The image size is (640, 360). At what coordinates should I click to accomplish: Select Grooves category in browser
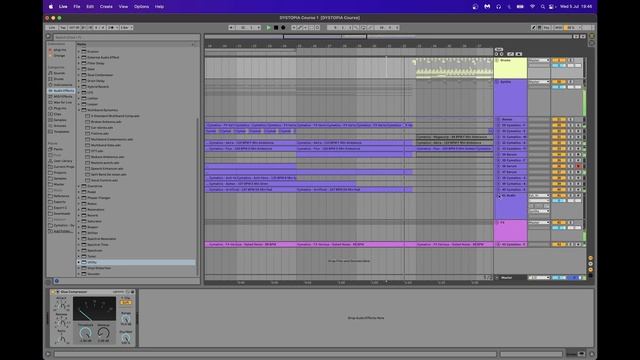tap(60, 126)
